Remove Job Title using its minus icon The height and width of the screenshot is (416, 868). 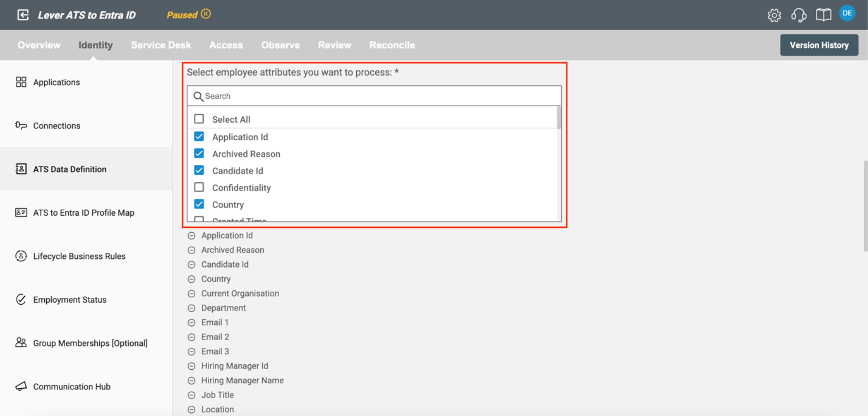pos(192,395)
